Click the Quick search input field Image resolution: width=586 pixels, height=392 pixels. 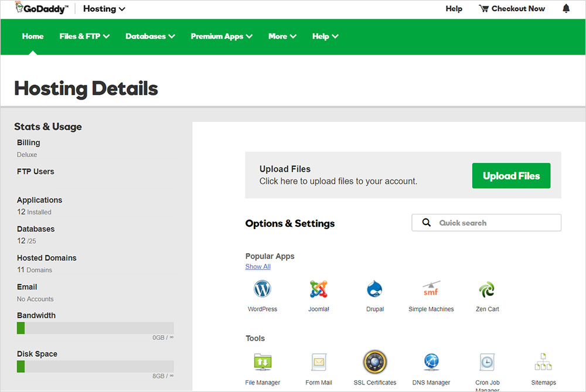click(492, 223)
